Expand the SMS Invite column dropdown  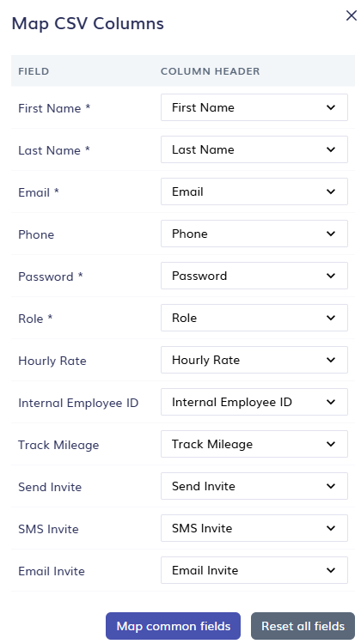[x=254, y=528]
